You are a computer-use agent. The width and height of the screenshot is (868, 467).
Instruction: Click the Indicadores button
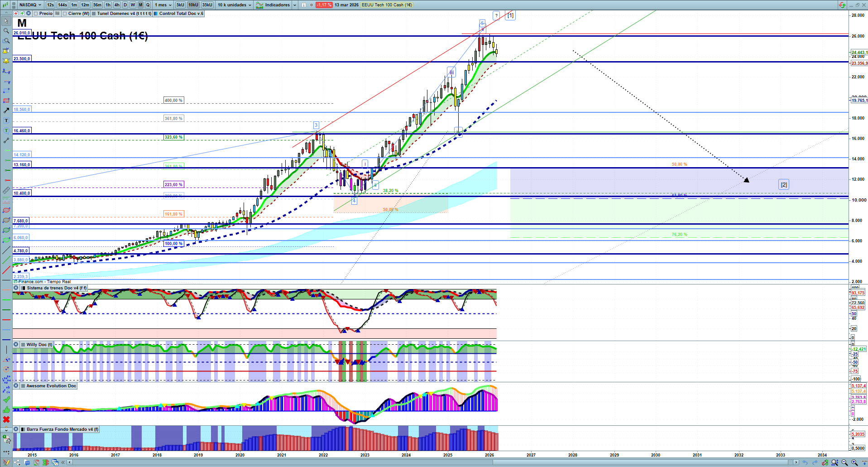coord(277,5)
